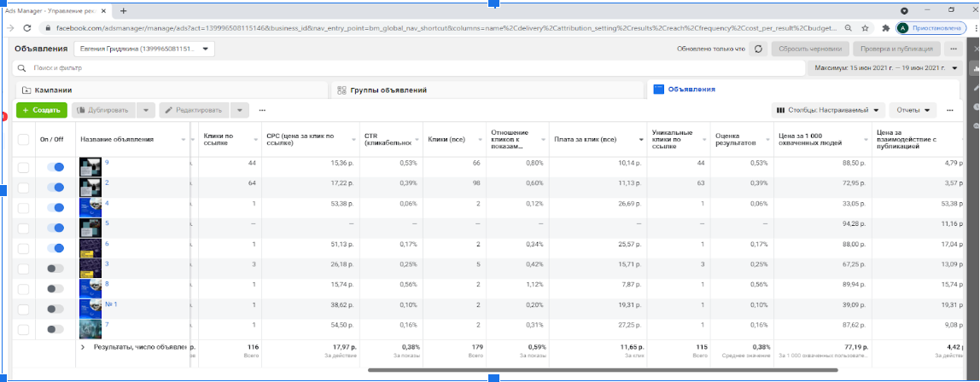Switch to the Кампании tab
This screenshot has height=382, width=980.
click(x=53, y=90)
